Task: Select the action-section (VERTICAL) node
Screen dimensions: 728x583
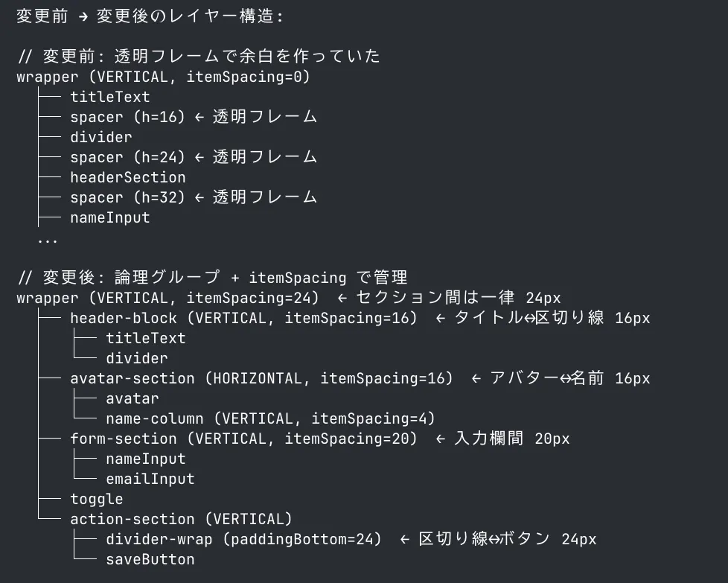Action: click(x=181, y=519)
